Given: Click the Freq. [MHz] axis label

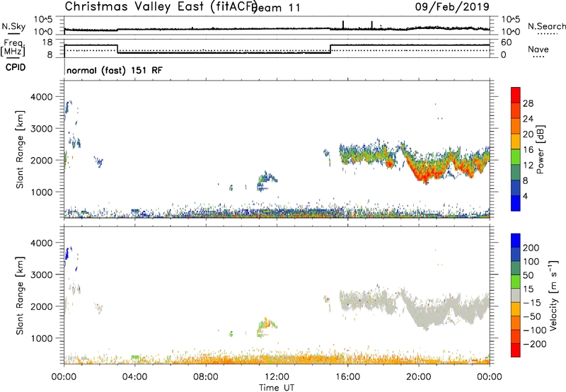Looking at the screenshot, I should (x=13, y=48).
